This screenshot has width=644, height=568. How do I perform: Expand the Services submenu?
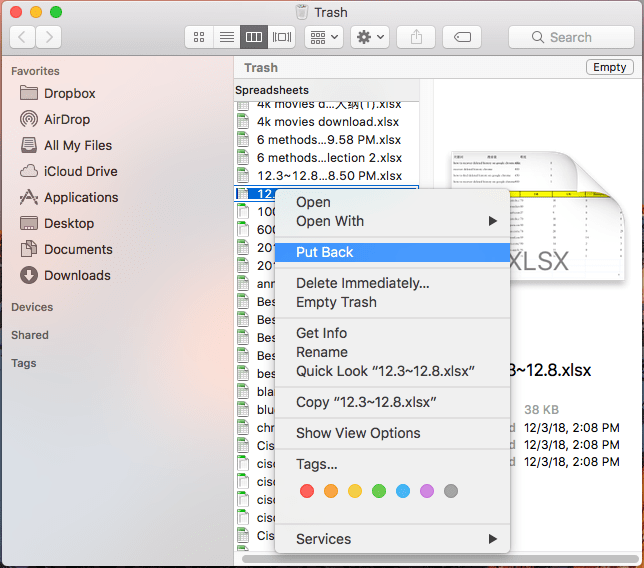click(392, 539)
